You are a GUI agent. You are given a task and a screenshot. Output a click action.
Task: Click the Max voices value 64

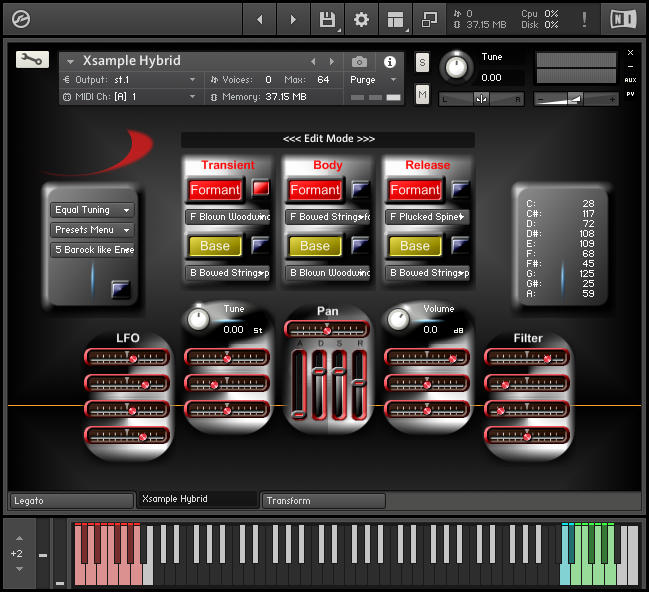point(323,79)
